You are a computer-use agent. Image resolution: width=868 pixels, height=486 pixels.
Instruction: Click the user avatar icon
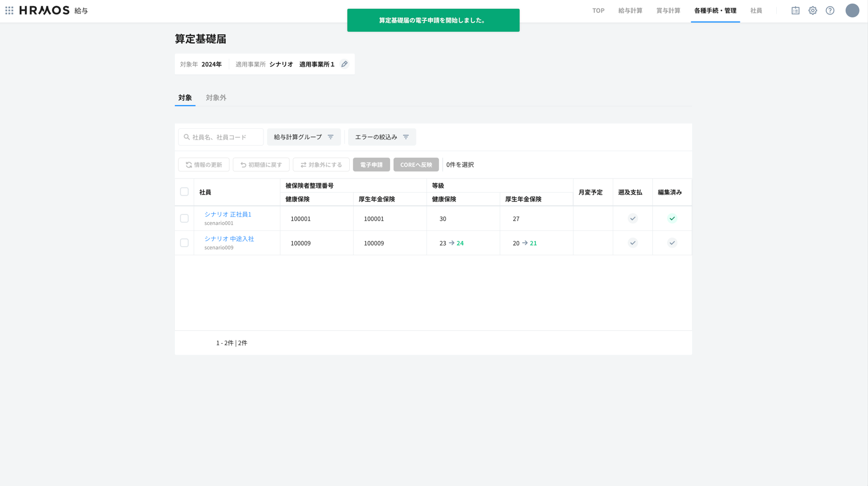pyautogui.click(x=852, y=10)
